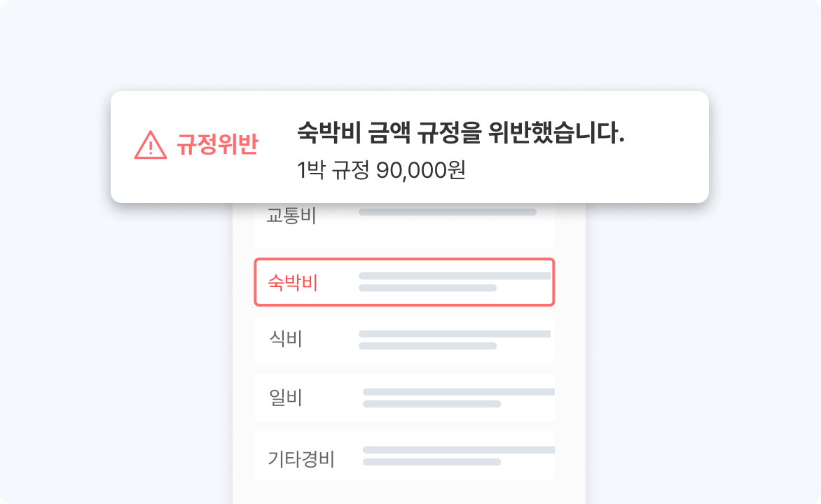The height and width of the screenshot is (504, 821).
Task: Click the lower placeholder line in 일비 row
Action: (432, 404)
